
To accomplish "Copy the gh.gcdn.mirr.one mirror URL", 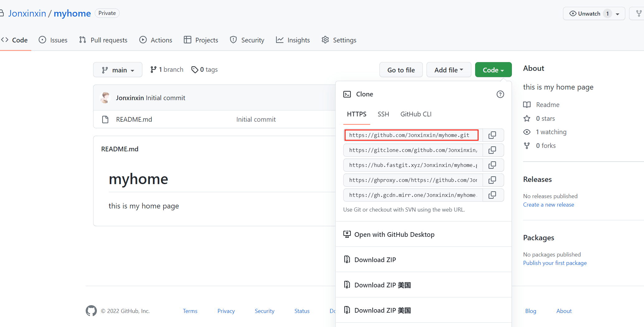I will (492, 195).
